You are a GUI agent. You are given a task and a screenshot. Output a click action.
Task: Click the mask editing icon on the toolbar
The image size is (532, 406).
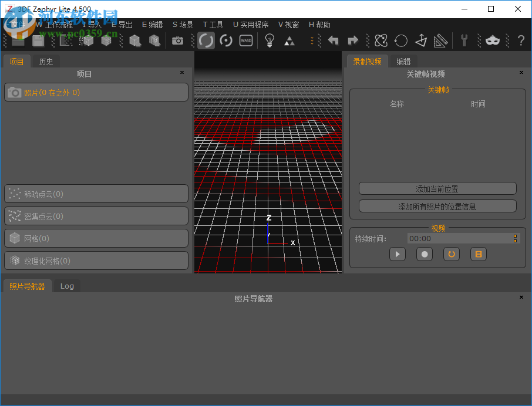coord(493,40)
